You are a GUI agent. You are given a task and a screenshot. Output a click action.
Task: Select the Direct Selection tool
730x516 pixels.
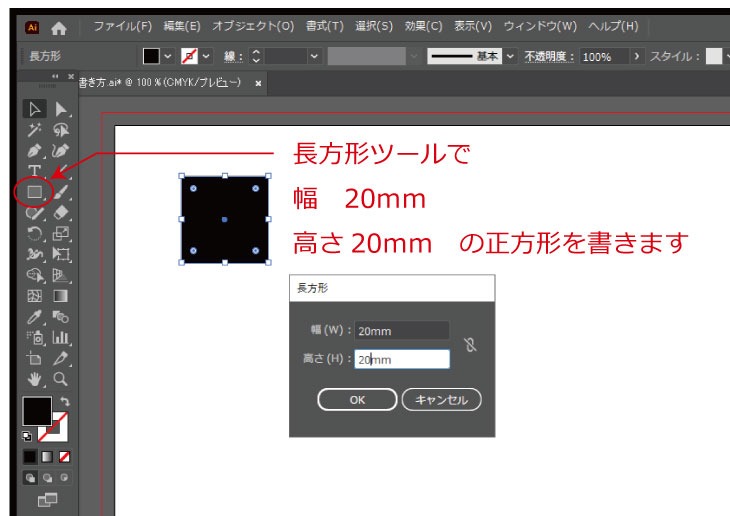[x=61, y=109]
